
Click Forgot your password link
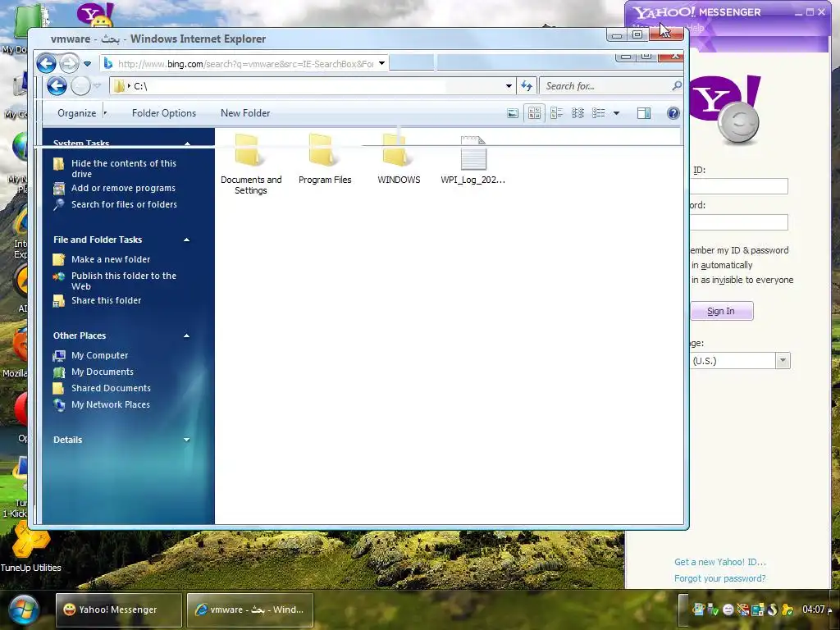[x=720, y=578]
